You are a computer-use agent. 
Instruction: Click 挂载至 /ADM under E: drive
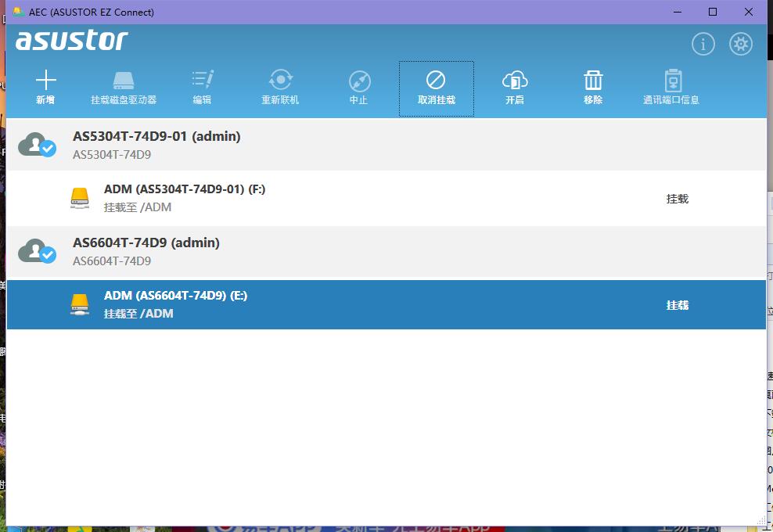point(138,314)
